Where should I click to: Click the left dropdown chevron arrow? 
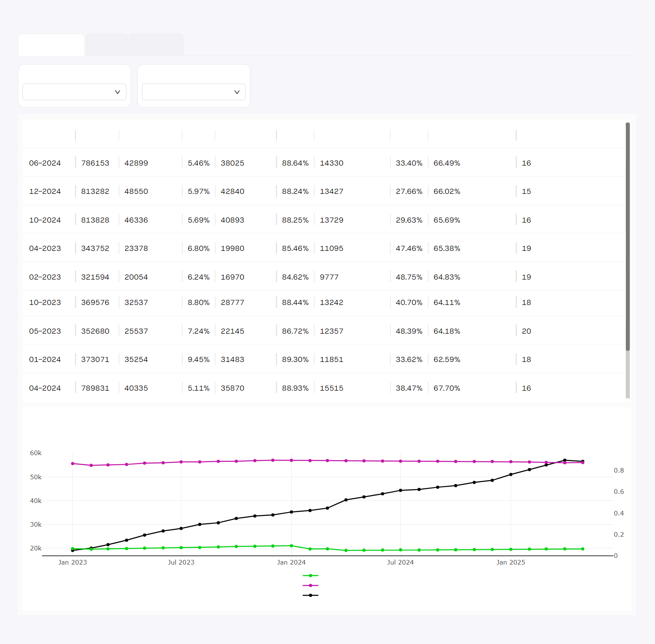click(117, 92)
